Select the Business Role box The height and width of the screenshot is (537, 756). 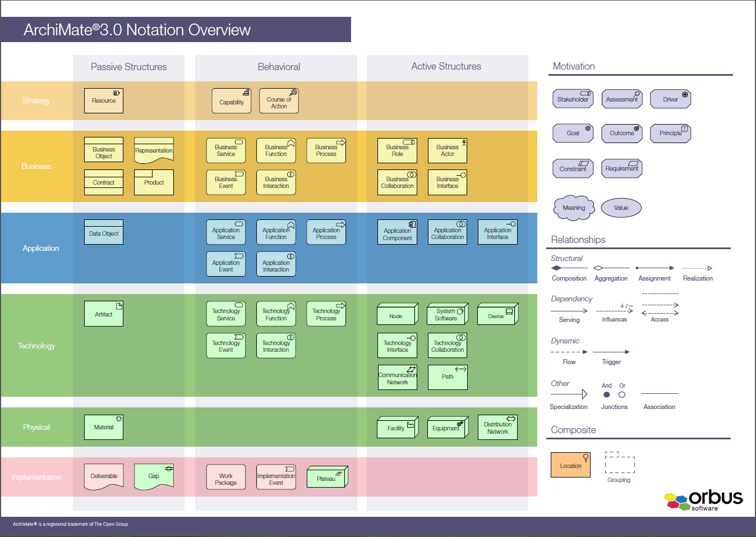[397, 150]
